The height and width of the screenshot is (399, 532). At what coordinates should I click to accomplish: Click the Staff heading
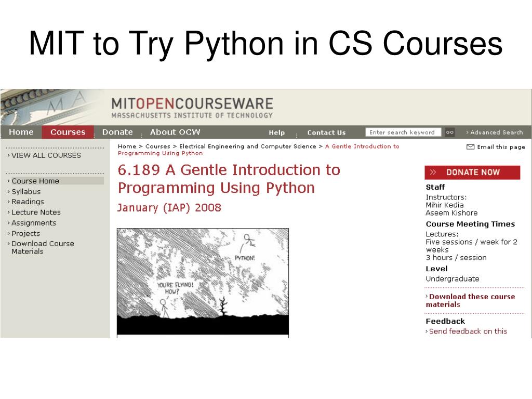pyautogui.click(x=435, y=187)
